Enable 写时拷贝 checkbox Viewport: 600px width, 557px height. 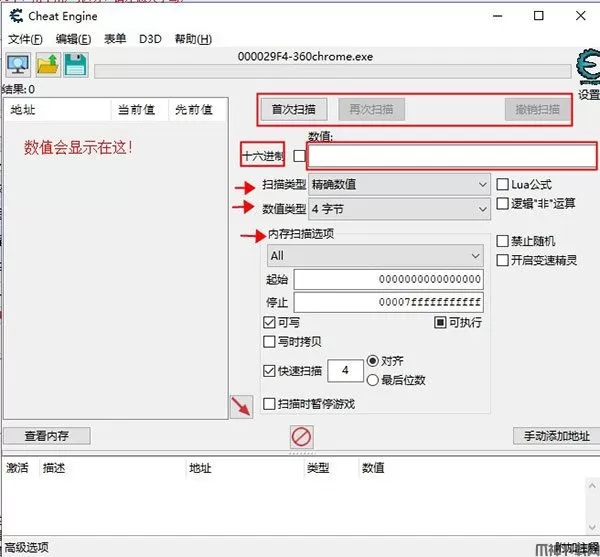(x=269, y=341)
